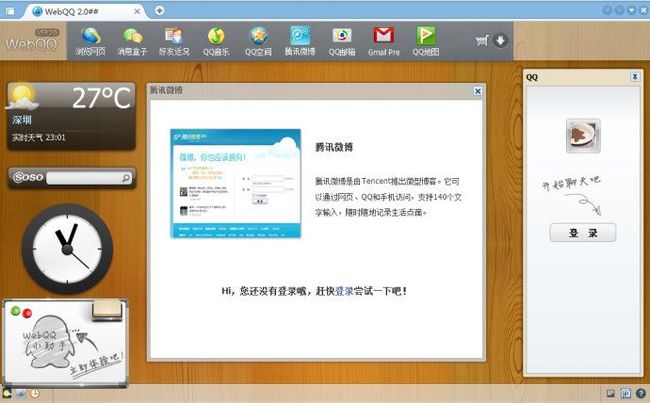
Task: Click the 登录 login button in QQ panel
Action: pos(583,233)
